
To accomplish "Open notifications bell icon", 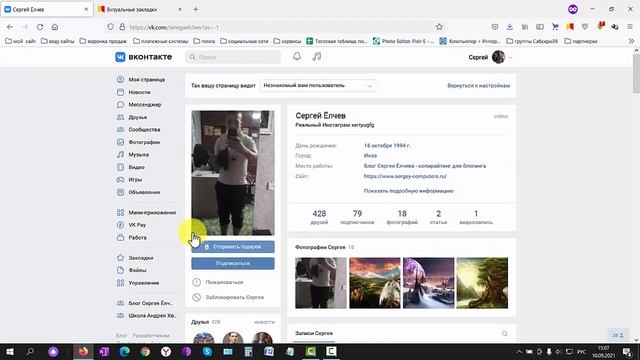I will point(297,57).
